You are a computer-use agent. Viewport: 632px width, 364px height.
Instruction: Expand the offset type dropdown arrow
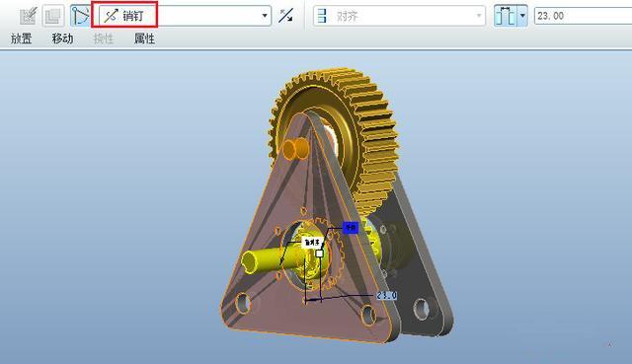point(522,16)
